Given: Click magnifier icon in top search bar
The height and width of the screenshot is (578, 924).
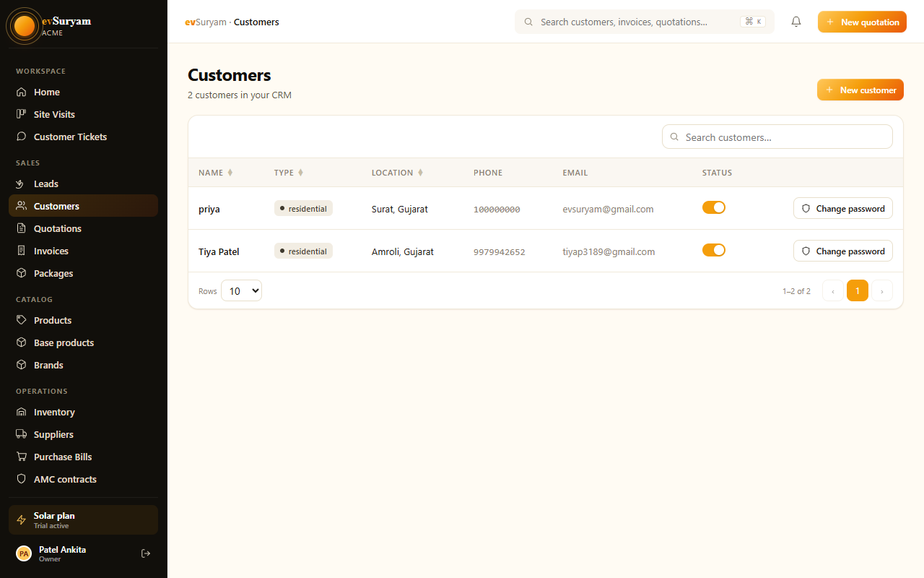Looking at the screenshot, I should (529, 22).
